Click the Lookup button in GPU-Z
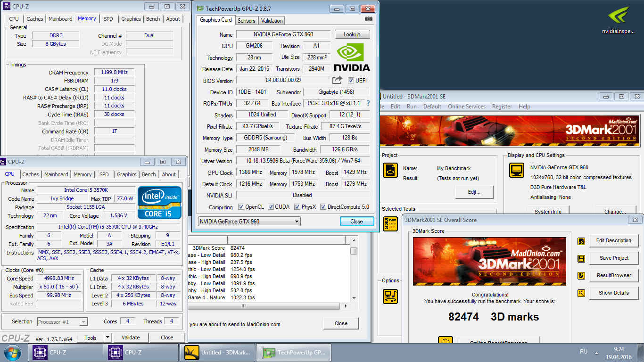Screen dimensions: 644x362 [352, 34]
